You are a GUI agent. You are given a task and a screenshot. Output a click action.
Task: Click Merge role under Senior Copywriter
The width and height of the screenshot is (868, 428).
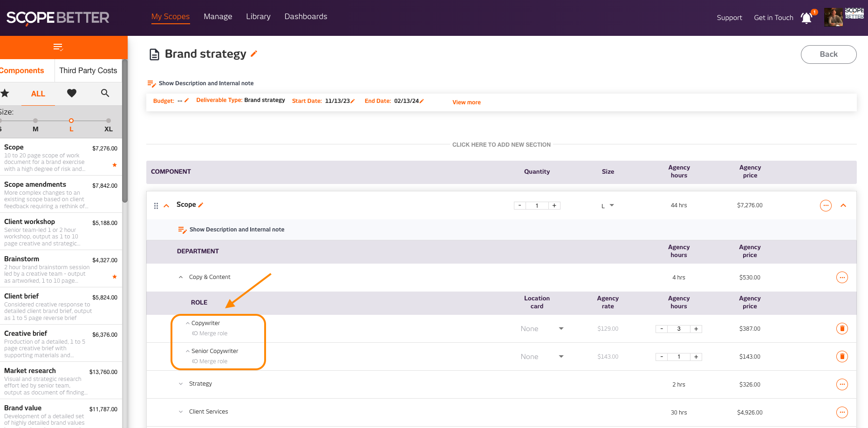click(210, 361)
